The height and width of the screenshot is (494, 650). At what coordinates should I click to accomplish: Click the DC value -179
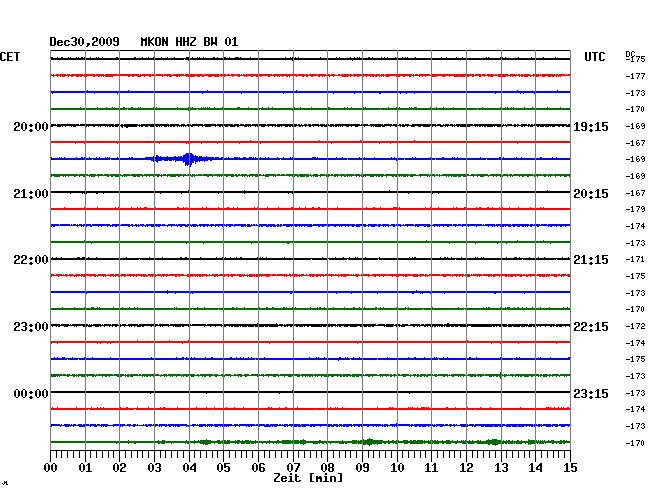(x=635, y=209)
